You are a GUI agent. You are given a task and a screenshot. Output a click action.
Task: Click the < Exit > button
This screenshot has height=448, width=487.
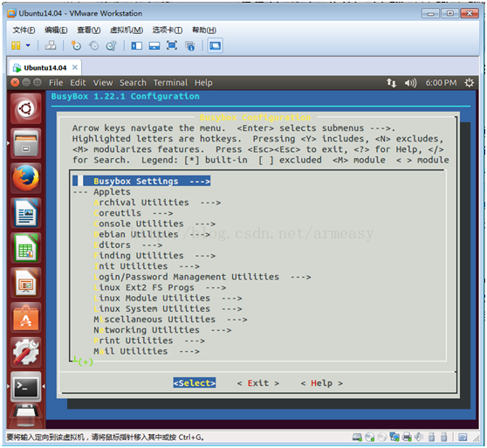click(x=258, y=383)
